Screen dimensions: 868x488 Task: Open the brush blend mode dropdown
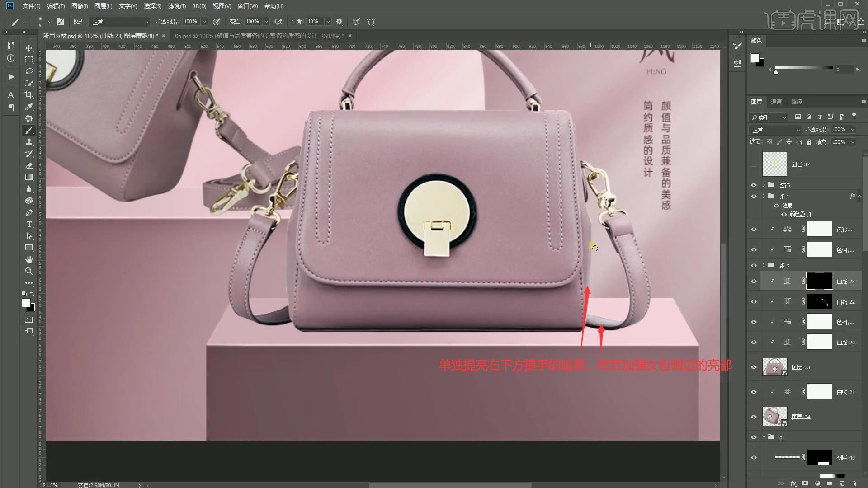tap(119, 22)
